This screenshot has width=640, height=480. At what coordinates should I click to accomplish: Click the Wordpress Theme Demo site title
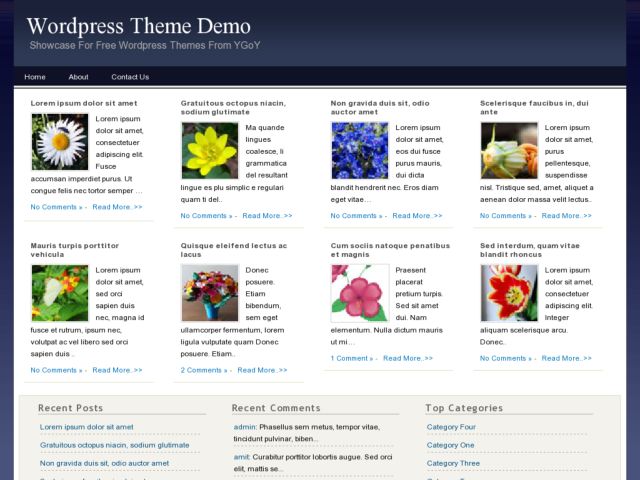click(x=139, y=26)
